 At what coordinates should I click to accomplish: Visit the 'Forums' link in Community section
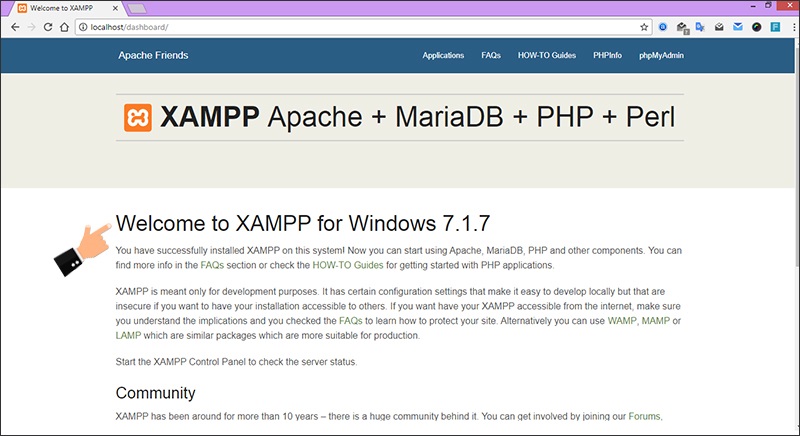click(x=644, y=416)
